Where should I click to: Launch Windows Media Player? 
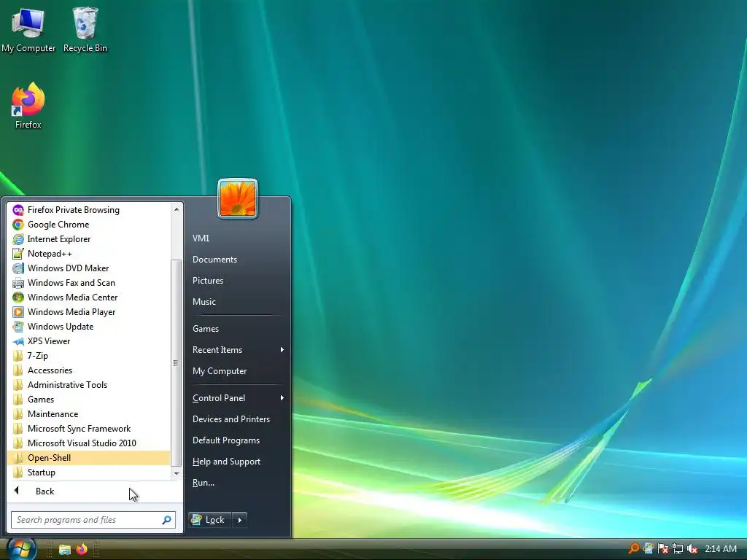89,312
